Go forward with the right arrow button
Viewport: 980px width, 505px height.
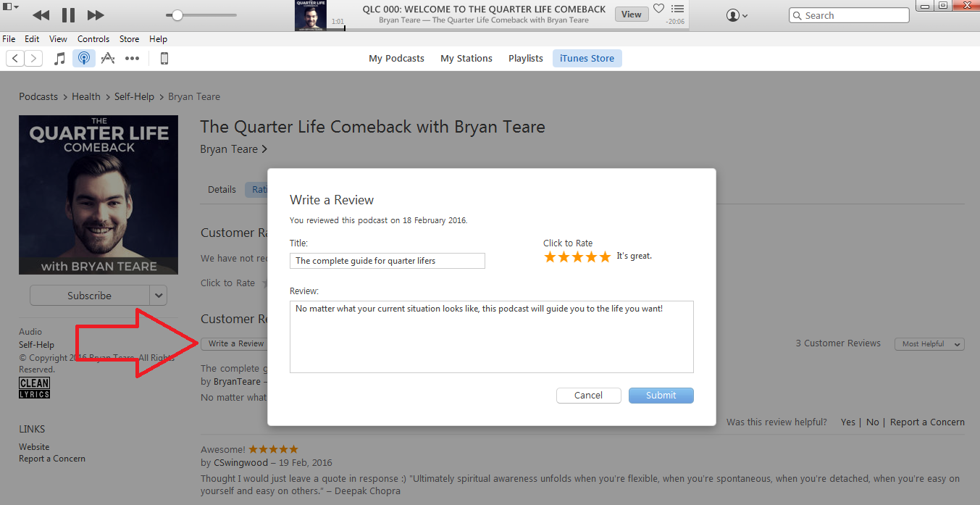33,59
